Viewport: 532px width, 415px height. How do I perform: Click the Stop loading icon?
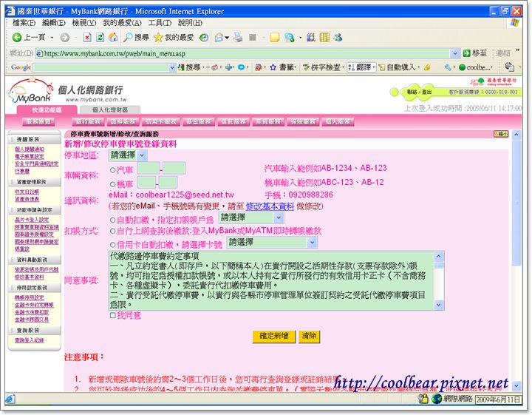click(x=87, y=37)
